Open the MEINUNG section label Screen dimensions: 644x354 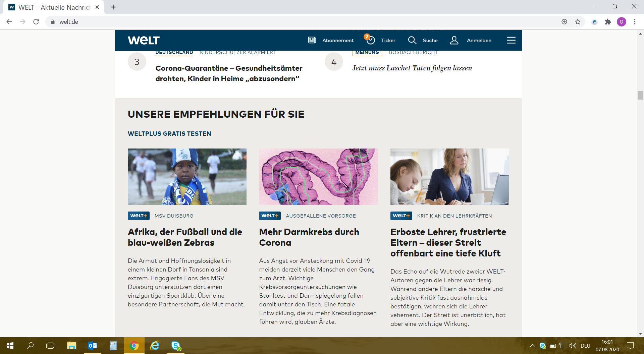(x=367, y=53)
